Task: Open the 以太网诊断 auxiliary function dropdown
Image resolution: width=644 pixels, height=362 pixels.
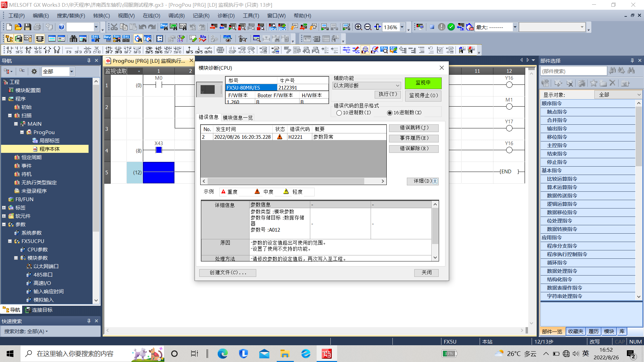Action: pyautogui.click(x=397, y=86)
